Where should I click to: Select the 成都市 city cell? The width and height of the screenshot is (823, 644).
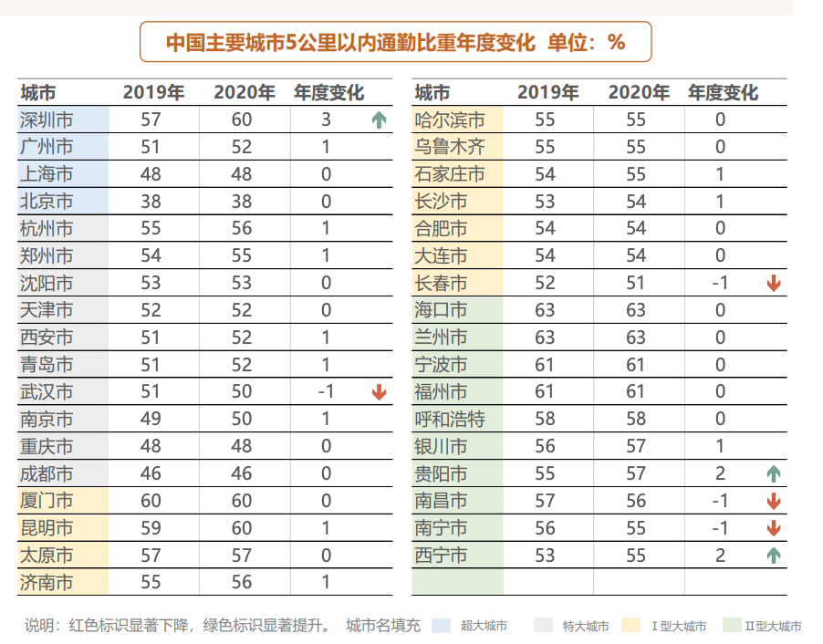tap(63, 473)
